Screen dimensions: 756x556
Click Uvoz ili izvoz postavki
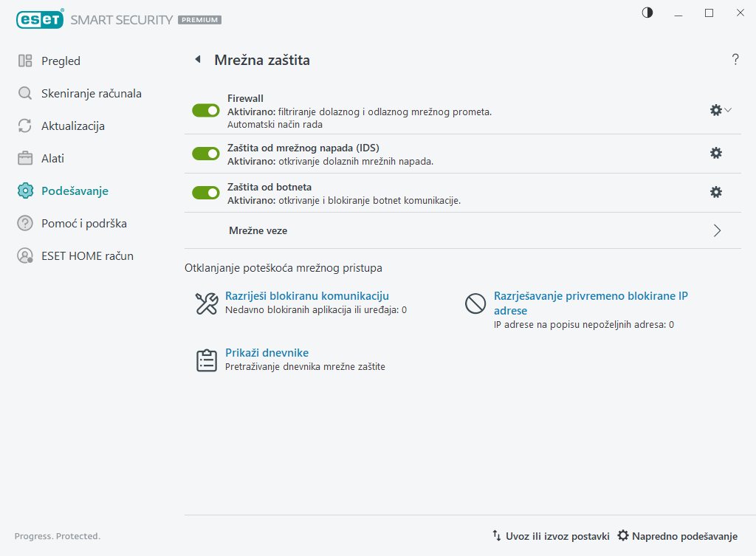click(x=551, y=536)
